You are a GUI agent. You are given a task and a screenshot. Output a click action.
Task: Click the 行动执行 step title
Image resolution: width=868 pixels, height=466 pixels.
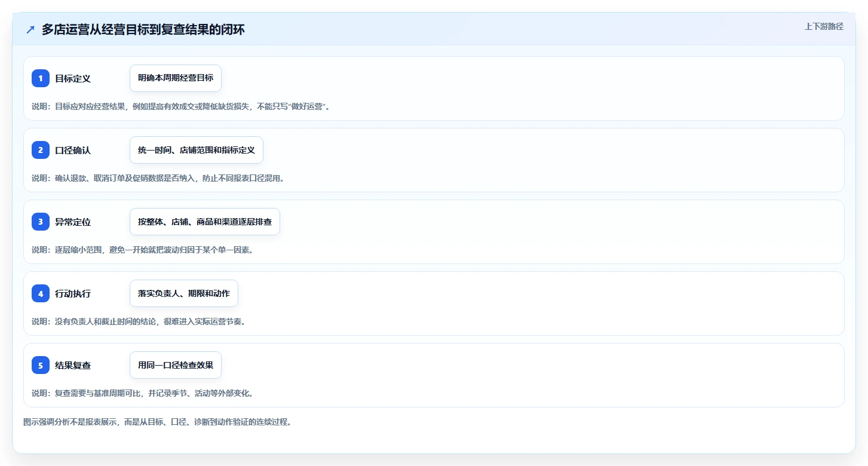click(73, 293)
